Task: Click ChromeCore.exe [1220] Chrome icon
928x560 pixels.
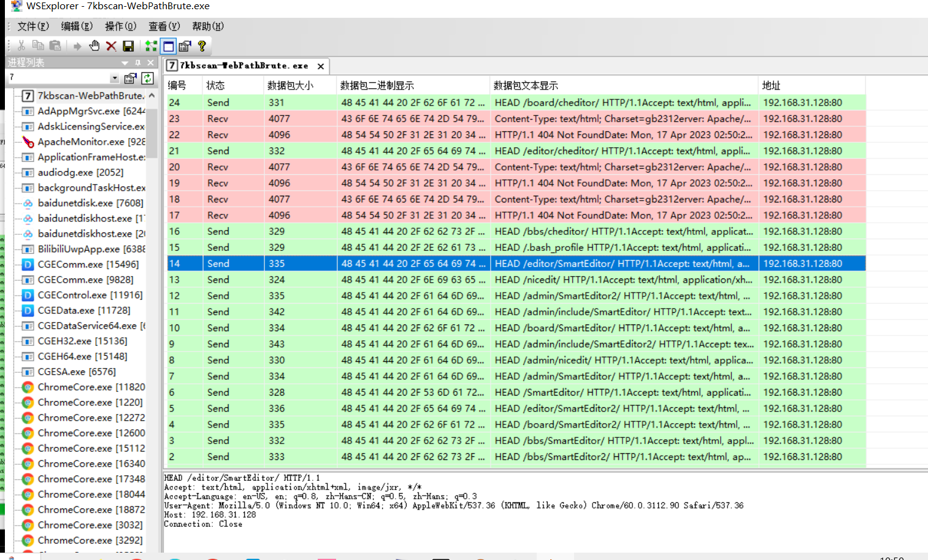Action: [28, 402]
